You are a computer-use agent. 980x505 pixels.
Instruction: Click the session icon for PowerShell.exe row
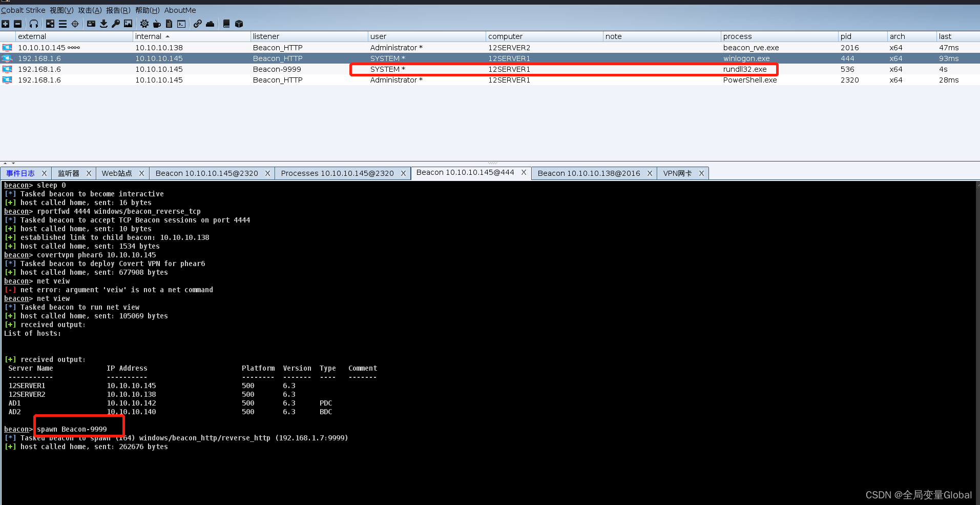[x=7, y=80]
